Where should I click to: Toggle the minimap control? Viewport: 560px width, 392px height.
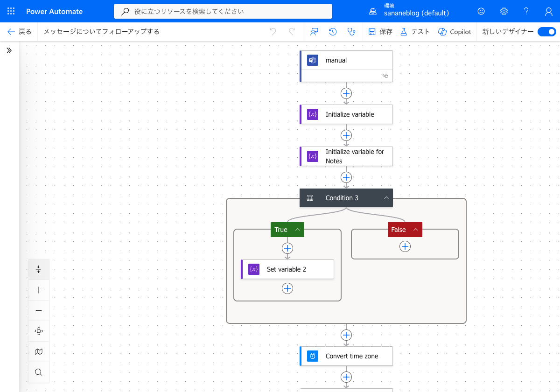(x=39, y=351)
